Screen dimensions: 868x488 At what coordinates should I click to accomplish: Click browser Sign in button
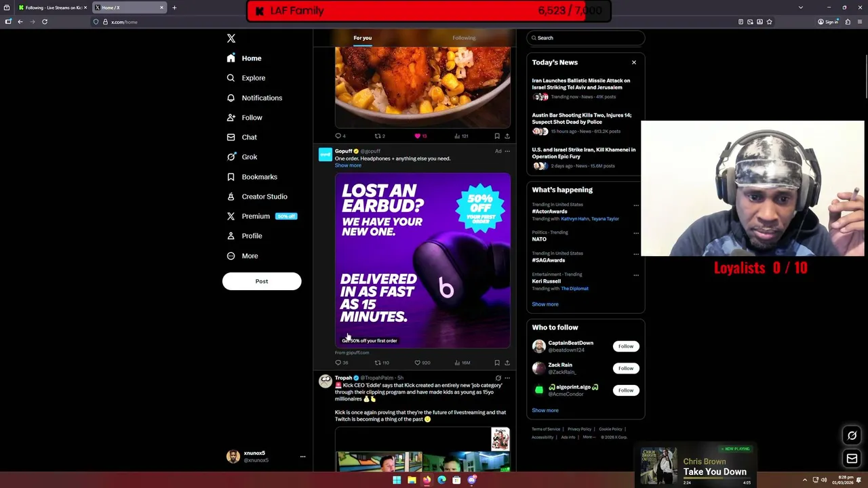[828, 22]
